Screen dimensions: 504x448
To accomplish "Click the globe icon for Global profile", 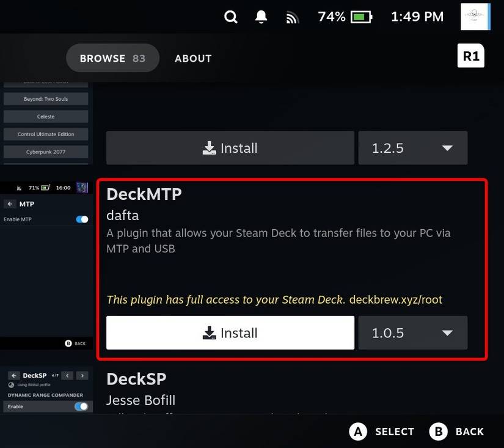I will tap(11, 384).
